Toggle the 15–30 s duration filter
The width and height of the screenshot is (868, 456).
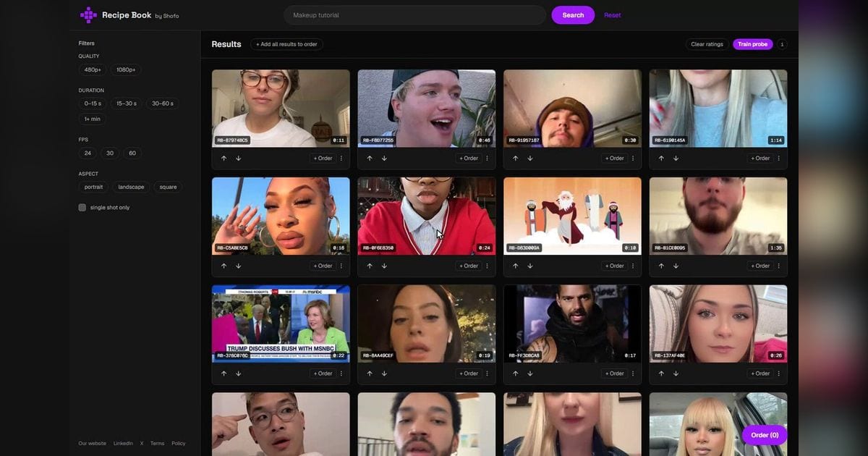pos(127,104)
